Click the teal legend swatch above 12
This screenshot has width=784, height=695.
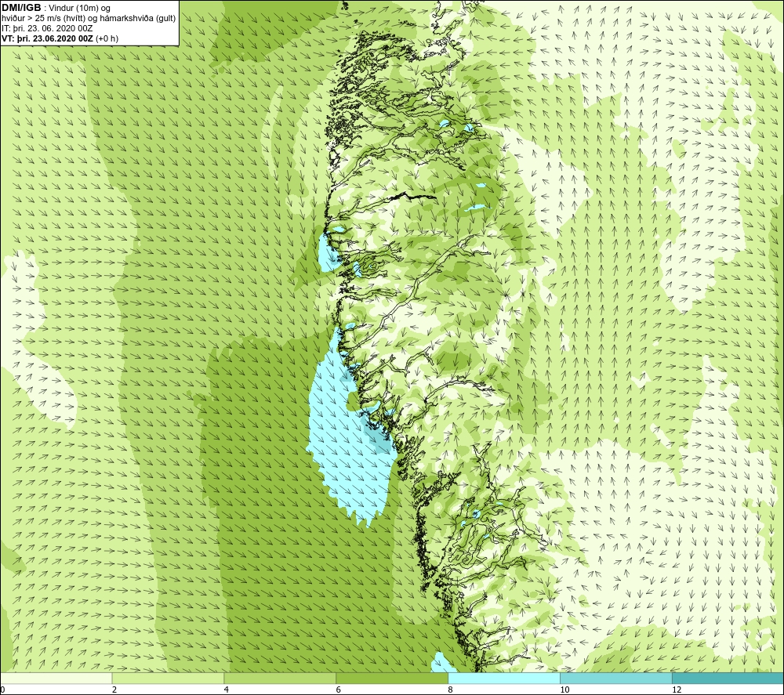click(x=728, y=678)
